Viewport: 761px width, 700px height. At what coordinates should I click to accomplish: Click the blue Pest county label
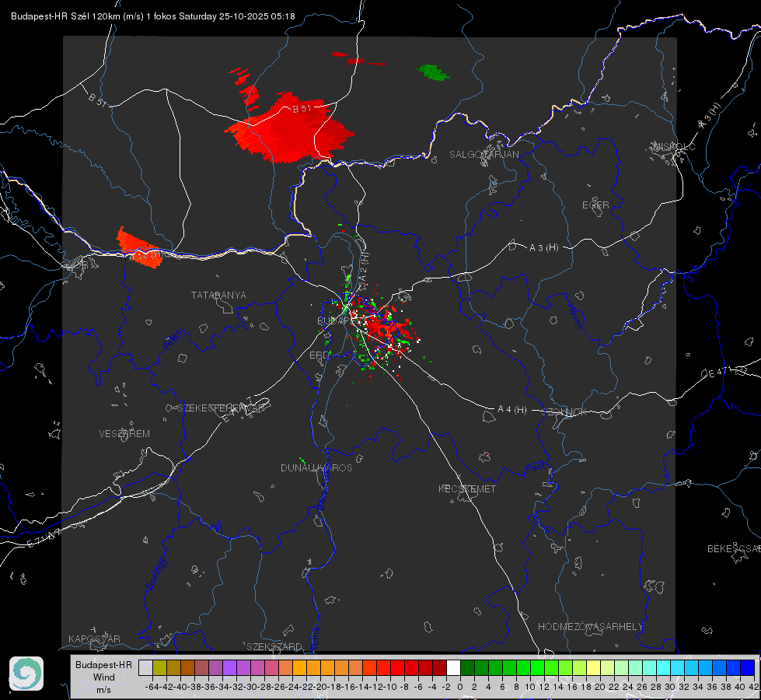[535, 468]
